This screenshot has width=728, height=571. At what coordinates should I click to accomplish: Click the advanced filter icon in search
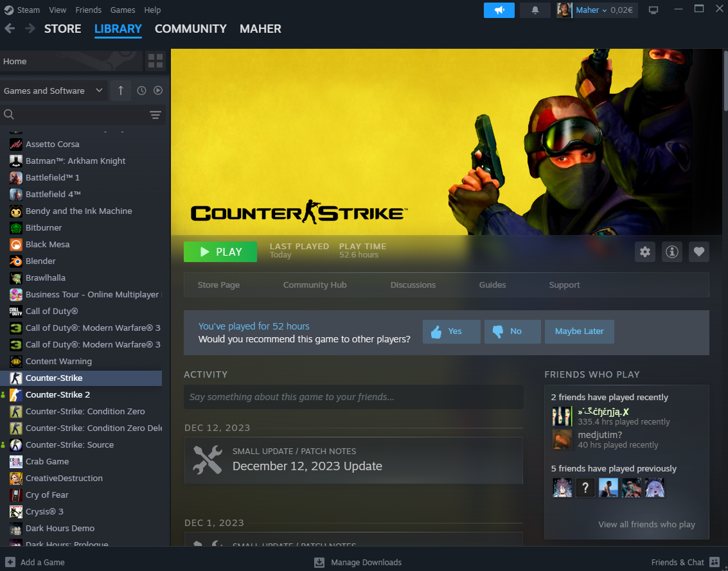tap(155, 115)
